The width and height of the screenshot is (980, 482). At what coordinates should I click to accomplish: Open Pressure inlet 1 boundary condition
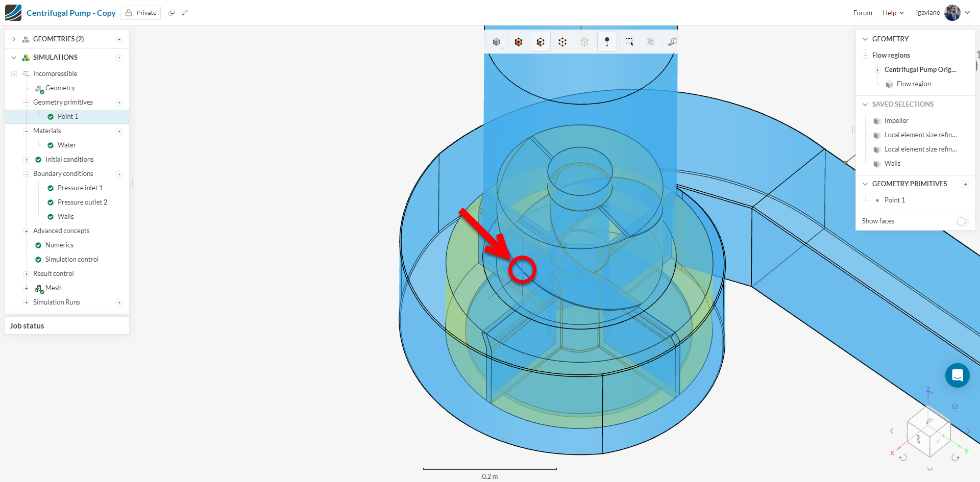pos(80,188)
